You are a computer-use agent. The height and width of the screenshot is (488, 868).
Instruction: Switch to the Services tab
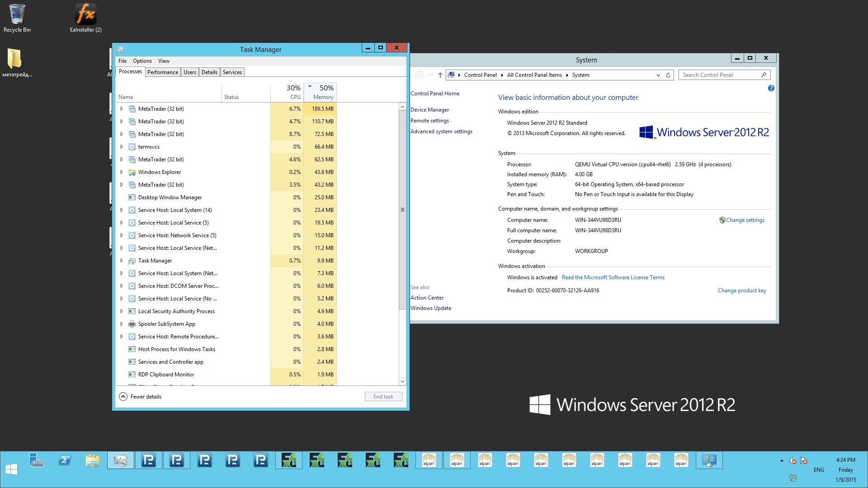232,72
